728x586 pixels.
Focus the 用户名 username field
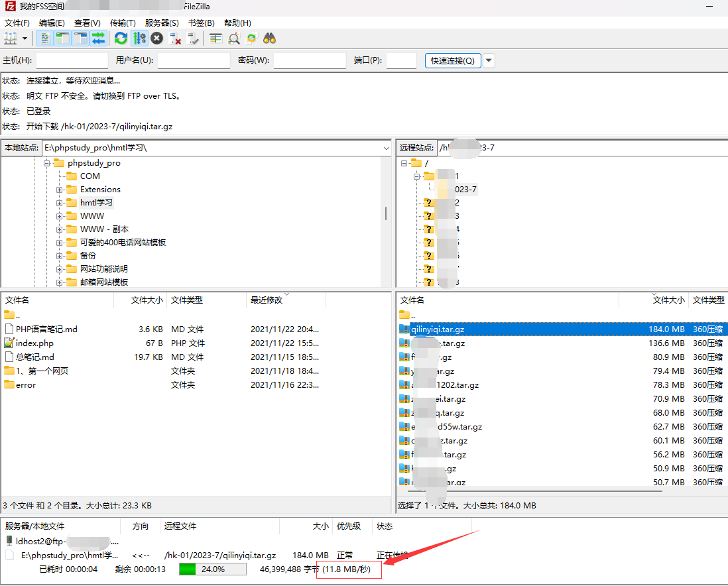tap(194, 60)
